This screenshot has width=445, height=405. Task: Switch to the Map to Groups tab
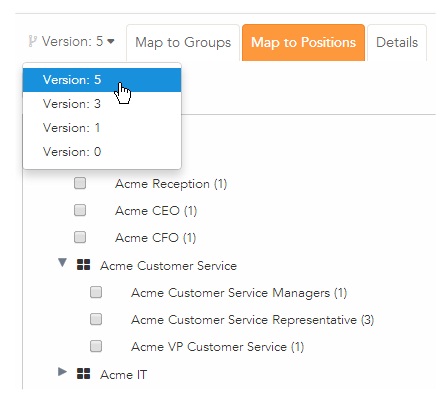point(183,43)
